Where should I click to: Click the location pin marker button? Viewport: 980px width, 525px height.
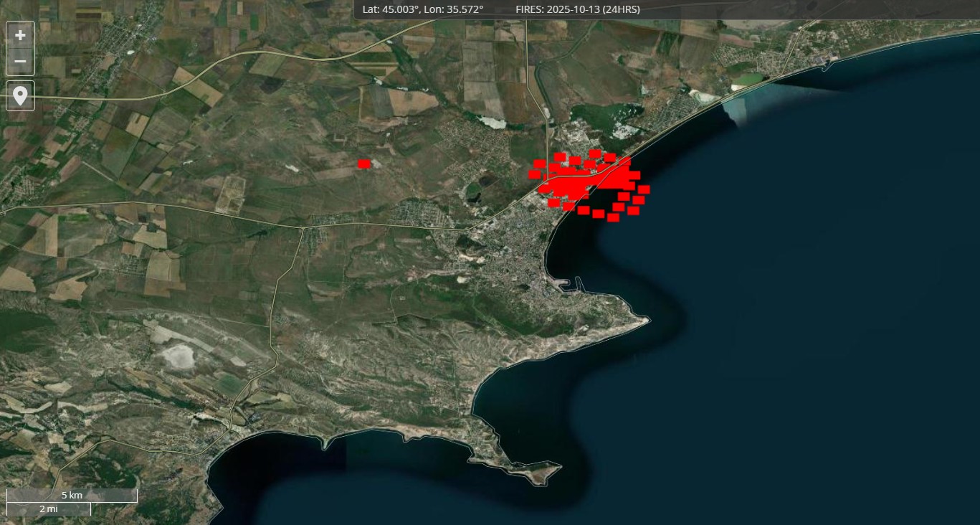click(20, 96)
